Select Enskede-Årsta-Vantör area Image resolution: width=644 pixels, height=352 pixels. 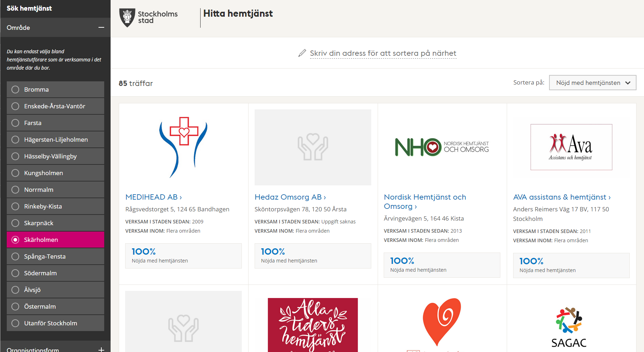(55, 106)
